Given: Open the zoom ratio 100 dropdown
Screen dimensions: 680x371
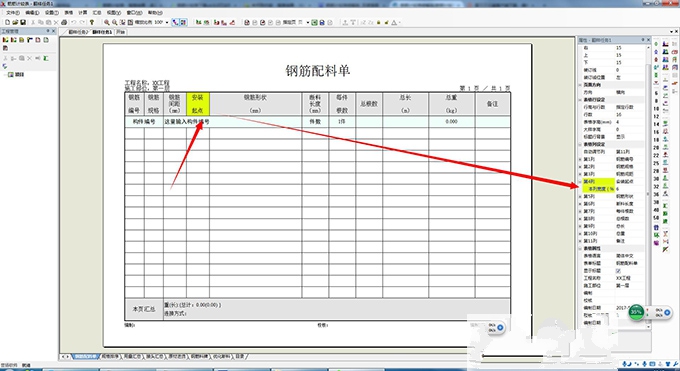Looking at the screenshot, I should [167, 22].
